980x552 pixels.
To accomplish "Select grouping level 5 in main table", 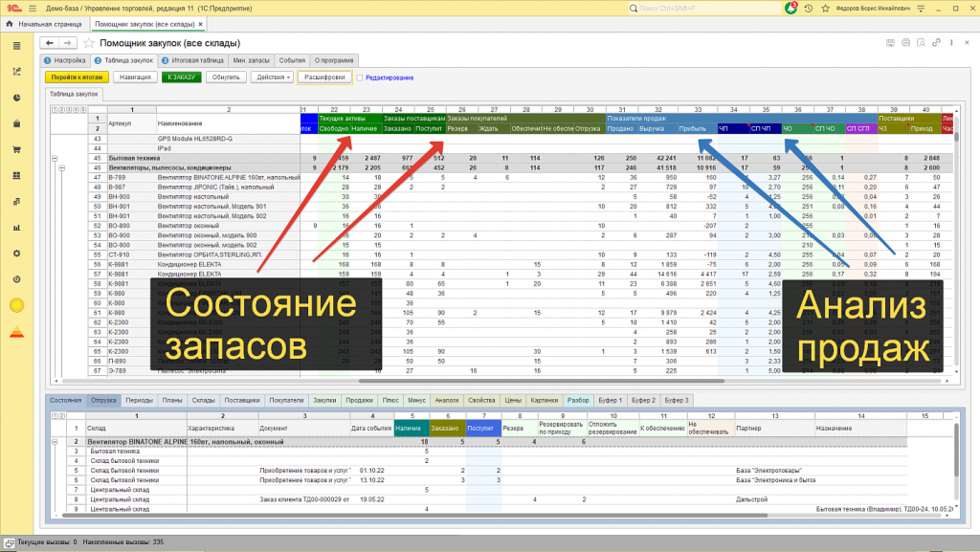I will point(83,109).
